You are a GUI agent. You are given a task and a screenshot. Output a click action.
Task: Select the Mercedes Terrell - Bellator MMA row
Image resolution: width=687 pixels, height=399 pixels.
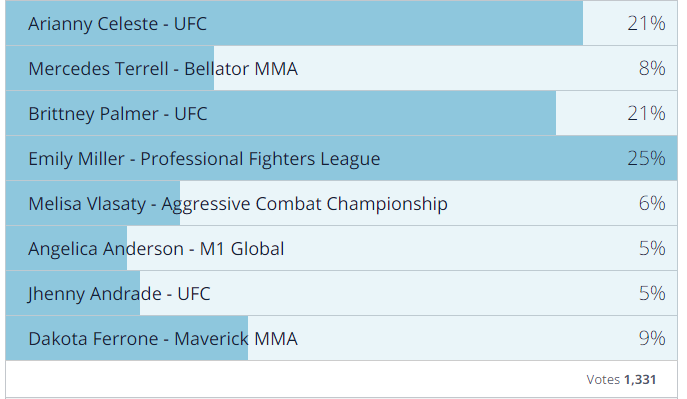(x=341, y=68)
